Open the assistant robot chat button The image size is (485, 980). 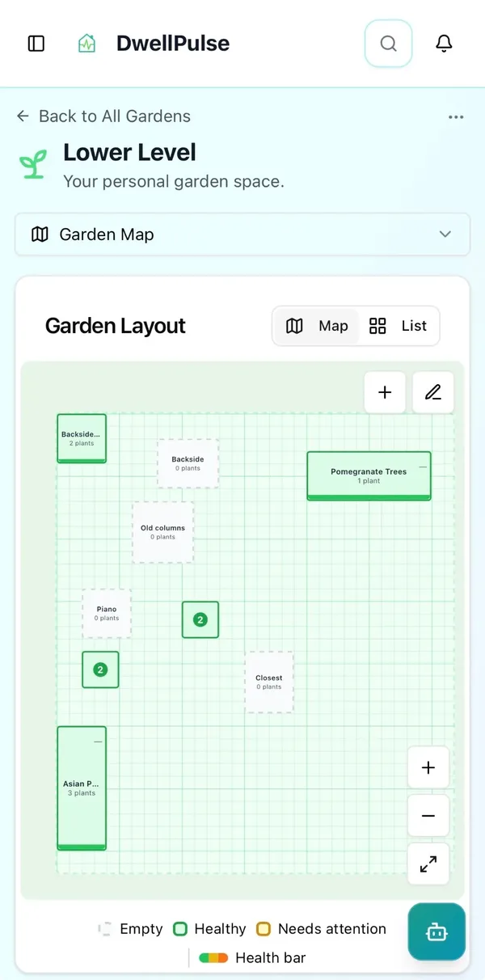436,932
